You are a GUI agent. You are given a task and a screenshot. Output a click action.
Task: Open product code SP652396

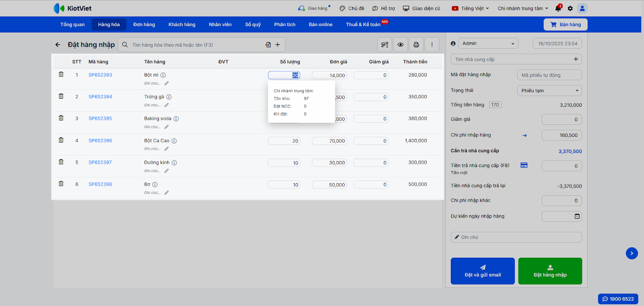(100, 141)
